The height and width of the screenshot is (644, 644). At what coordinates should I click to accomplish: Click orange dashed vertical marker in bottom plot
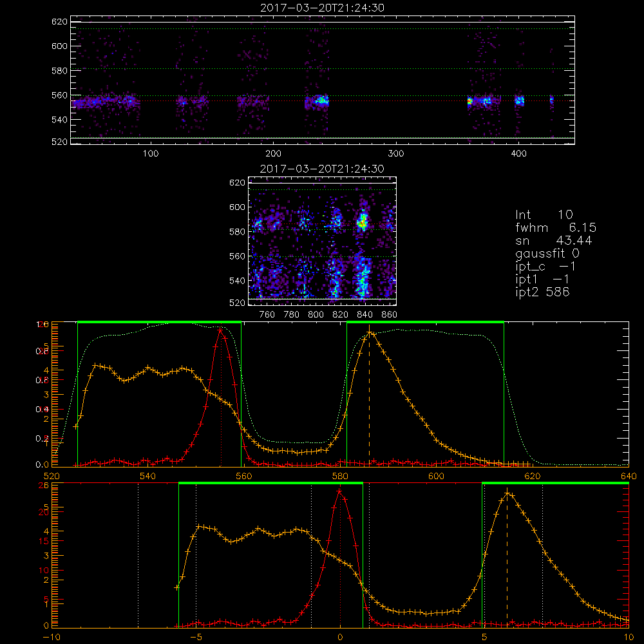click(x=507, y=558)
